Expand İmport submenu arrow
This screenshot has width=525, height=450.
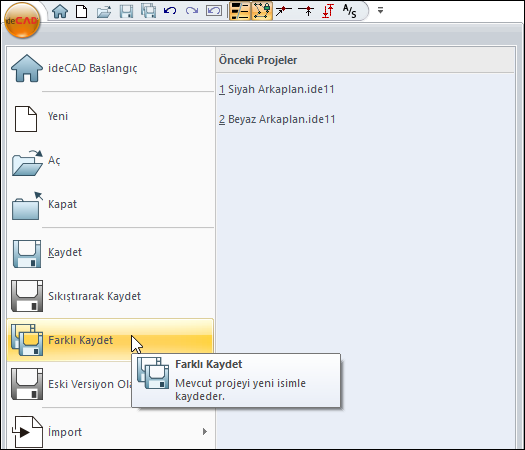205,432
